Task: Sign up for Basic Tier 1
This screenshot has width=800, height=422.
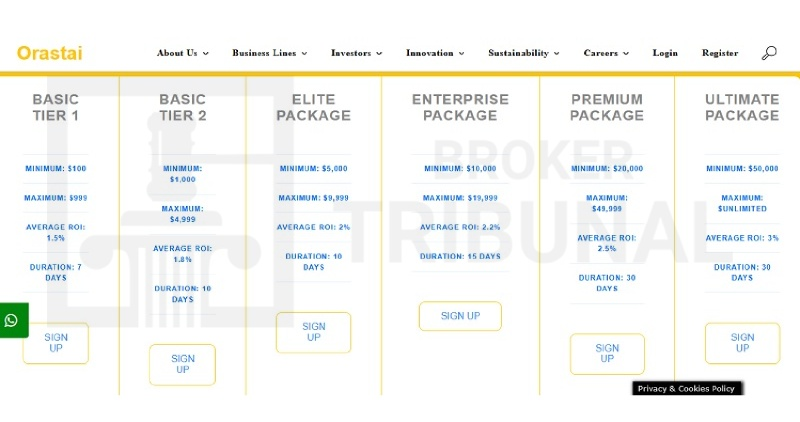Action: click(x=56, y=343)
